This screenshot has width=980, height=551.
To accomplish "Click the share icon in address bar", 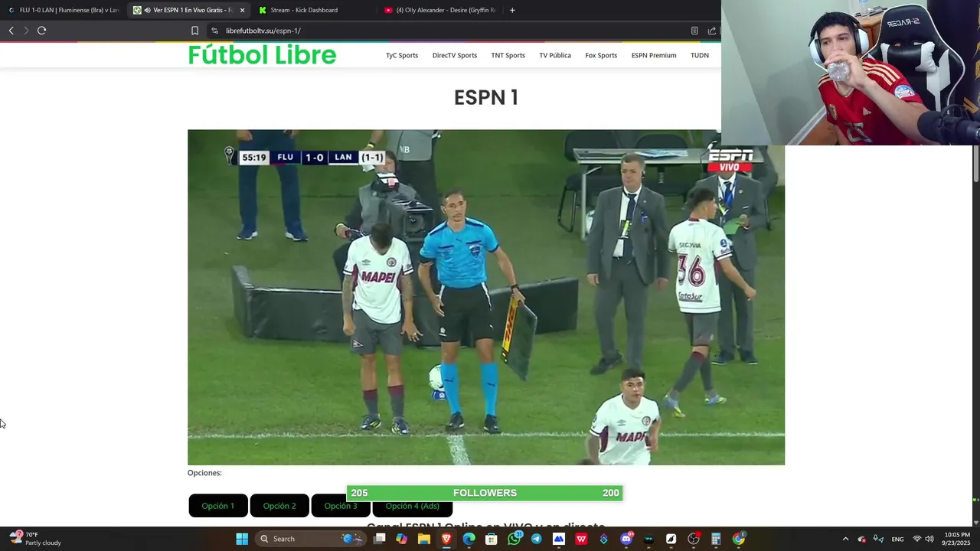I will 711,31.
